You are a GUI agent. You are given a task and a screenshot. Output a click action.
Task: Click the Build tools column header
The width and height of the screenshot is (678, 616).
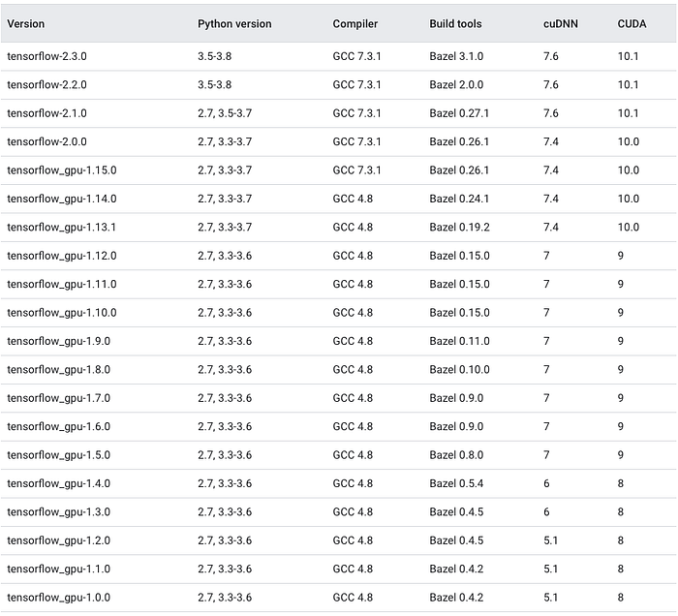click(455, 24)
